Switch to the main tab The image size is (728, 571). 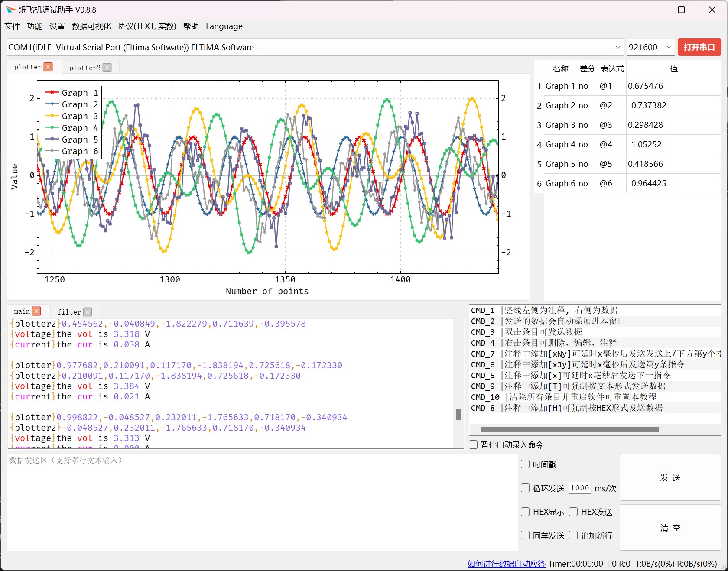(x=22, y=311)
